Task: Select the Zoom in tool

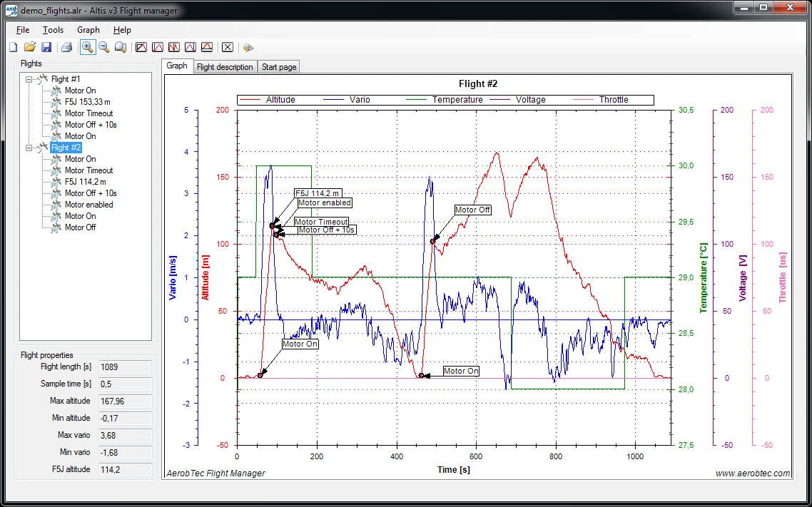Action: pos(87,47)
